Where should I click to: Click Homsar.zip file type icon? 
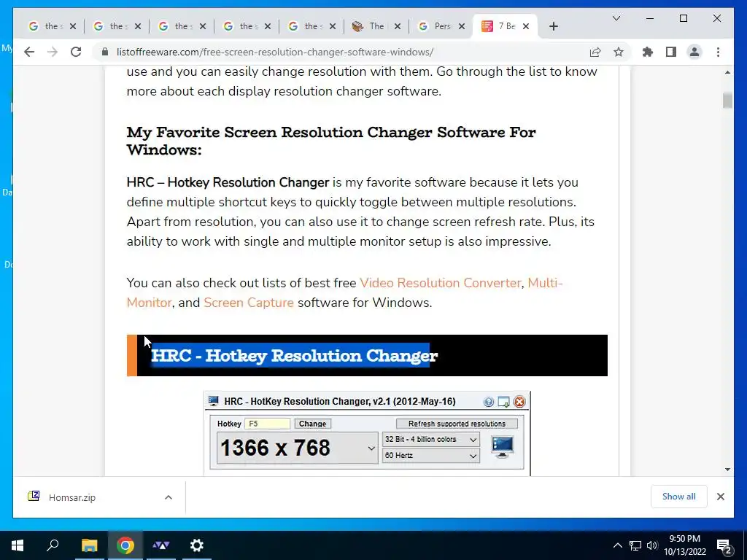pyautogui.click(x=34, y=497)
